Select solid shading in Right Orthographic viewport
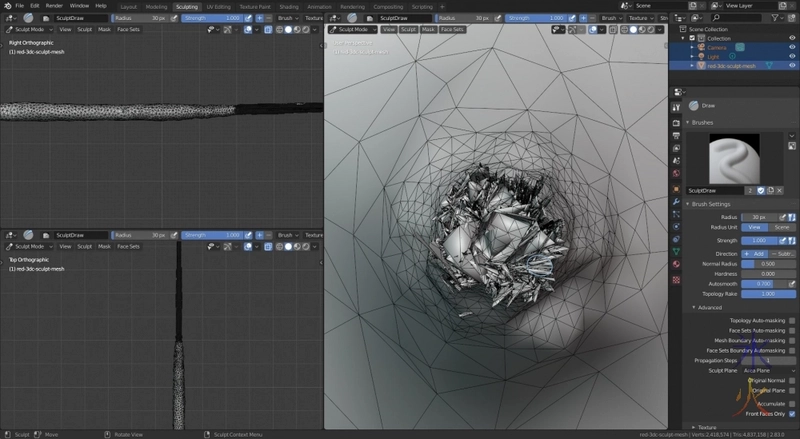 click(x=288, y=30)
